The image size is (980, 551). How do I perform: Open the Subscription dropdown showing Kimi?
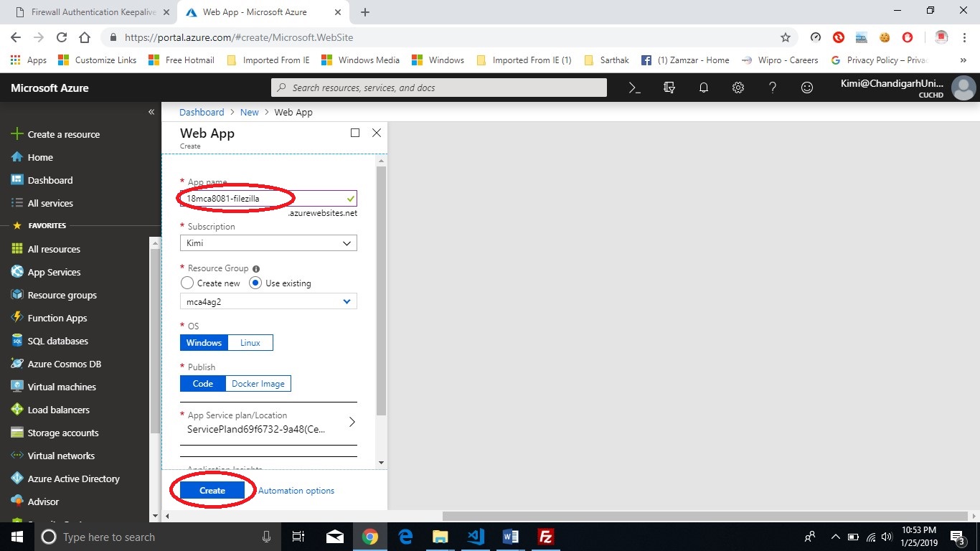(268, 243)
